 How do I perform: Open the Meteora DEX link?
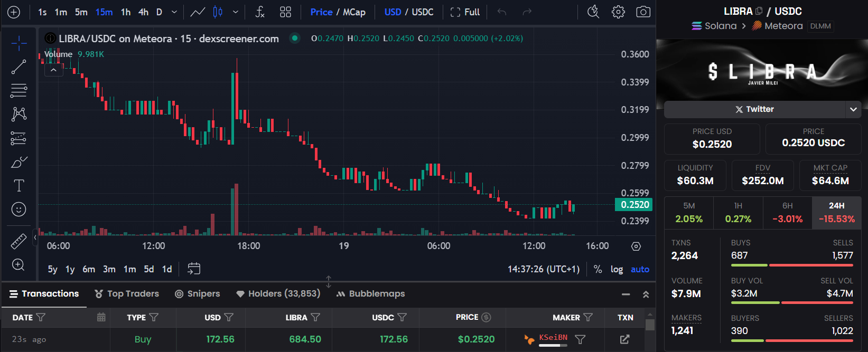point(777,26)
